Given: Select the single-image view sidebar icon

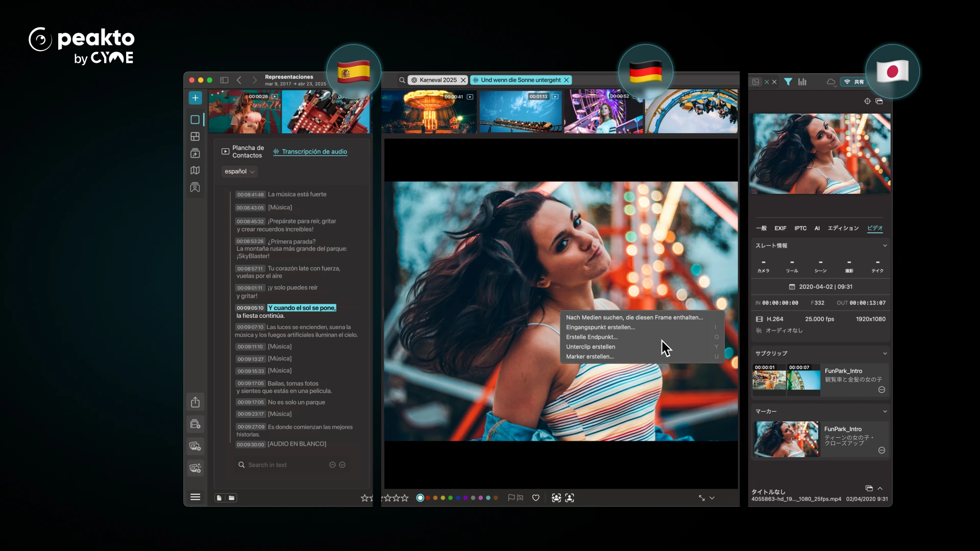Looking at the screenshot, I should 195,119.
